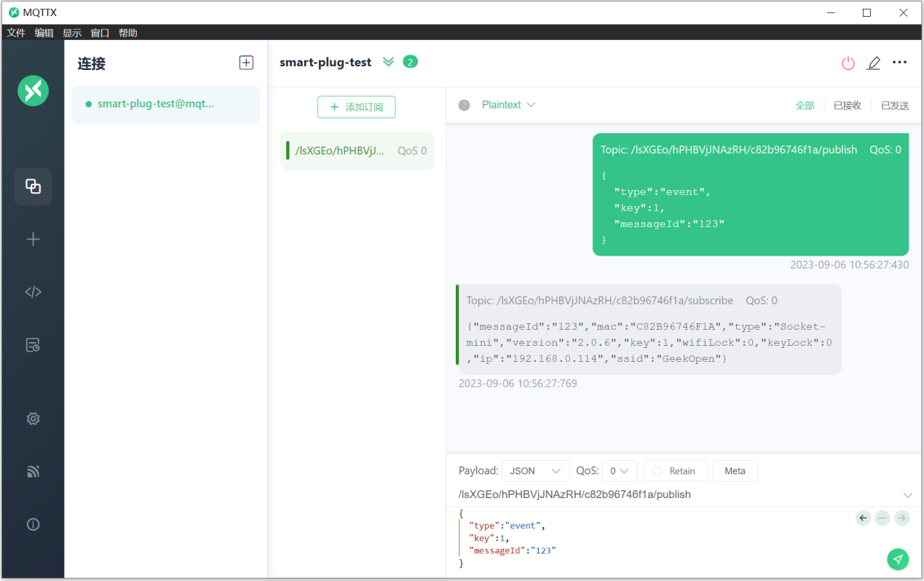Image resolution: width=924 pixels, height=581 pixels.
Task: Expand connection details double-chevron next to smart-plug-test
Action: click(388, 62)
